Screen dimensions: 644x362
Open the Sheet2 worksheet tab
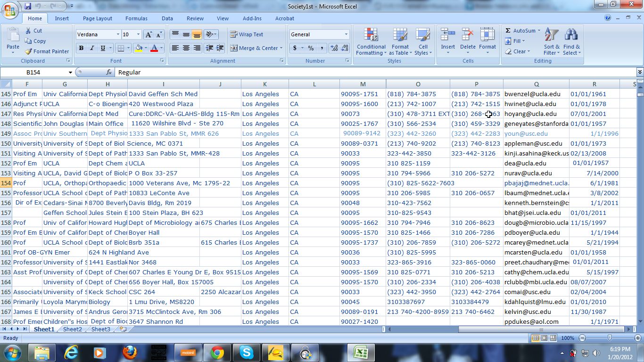click(73, 329)
